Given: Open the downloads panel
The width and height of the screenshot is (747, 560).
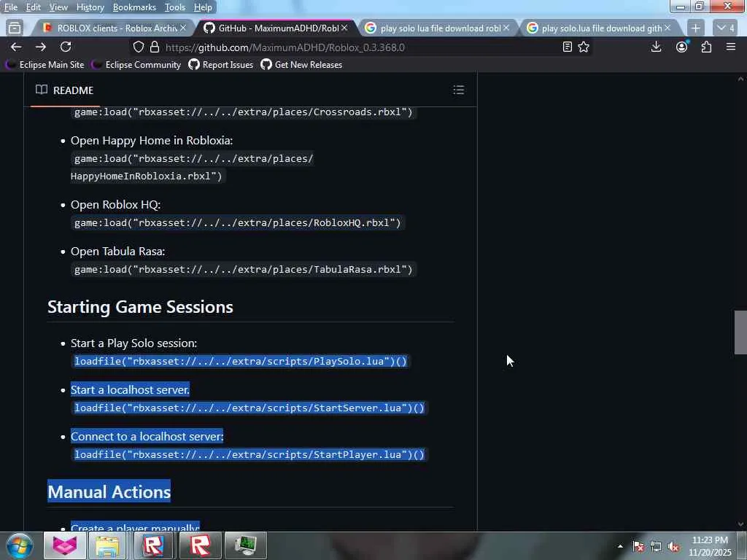Looking at the screenshot, I should [656, 47].
